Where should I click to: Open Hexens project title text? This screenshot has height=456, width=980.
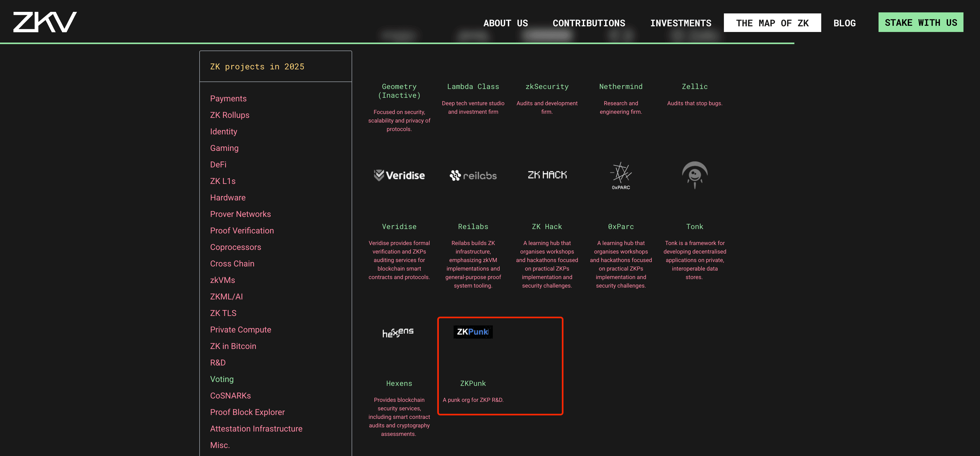point(399,384)
